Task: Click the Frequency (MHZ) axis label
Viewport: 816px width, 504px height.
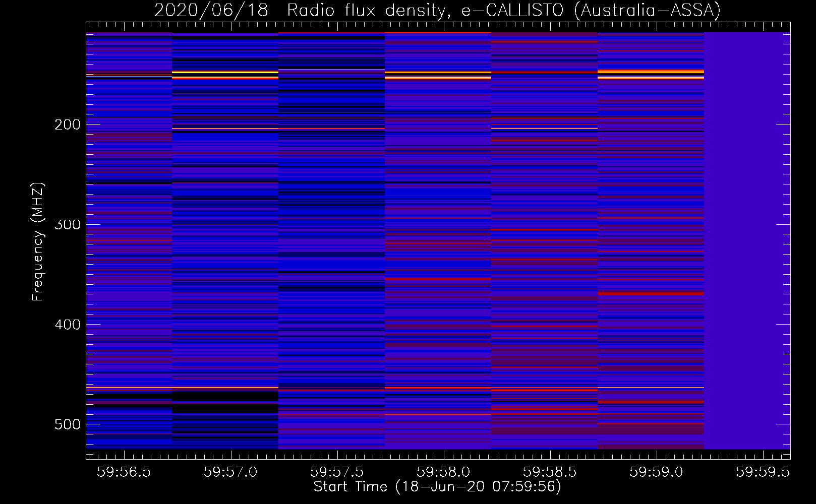Action: point(38,241)
